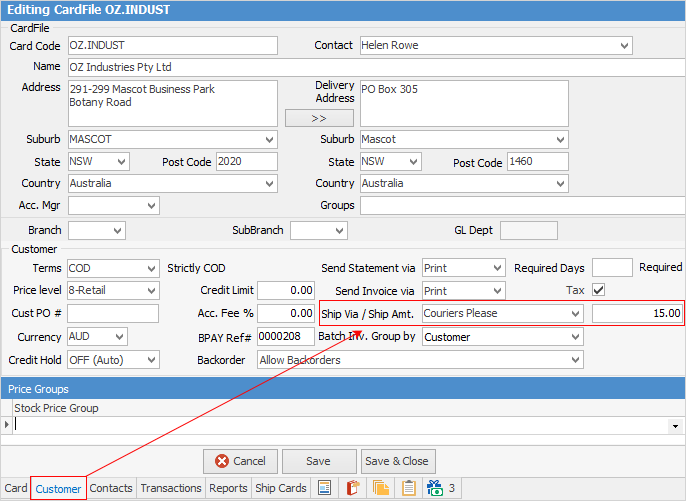Screen dimensions: 686x501
Task: Click the yellow notepad clipboard icon tab
Action: pos(408,489)
